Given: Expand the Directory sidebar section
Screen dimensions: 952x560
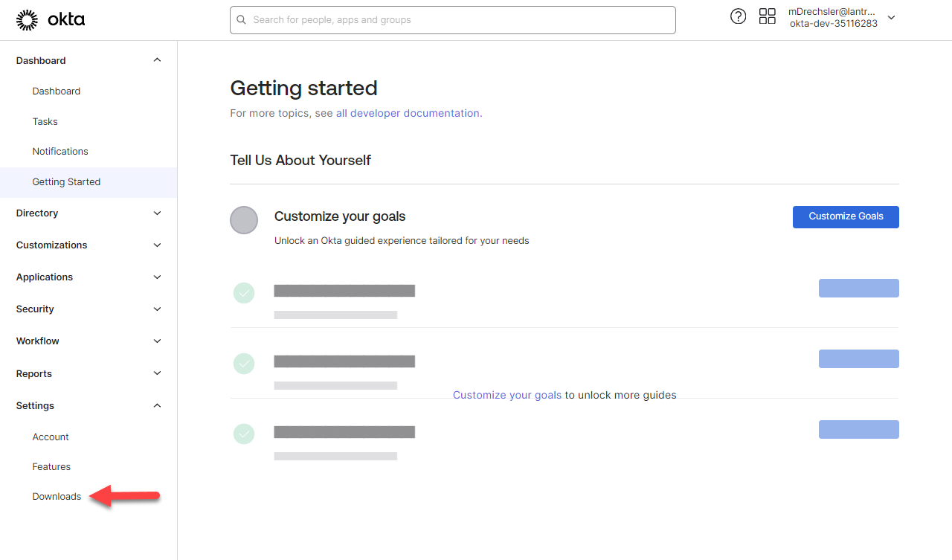Looking at the screenshot, I should click(157, 213).
